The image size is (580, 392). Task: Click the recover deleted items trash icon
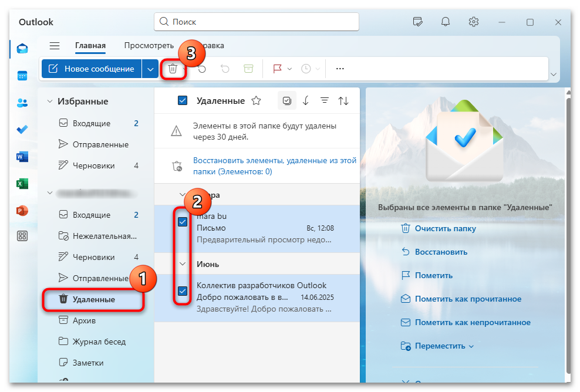pyautogui.click(x=177, y=166)
